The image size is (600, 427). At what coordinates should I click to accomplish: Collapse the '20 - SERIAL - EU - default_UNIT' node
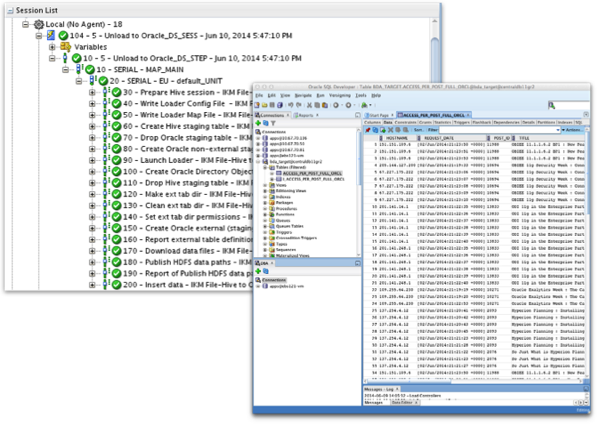tap(79, 81)
